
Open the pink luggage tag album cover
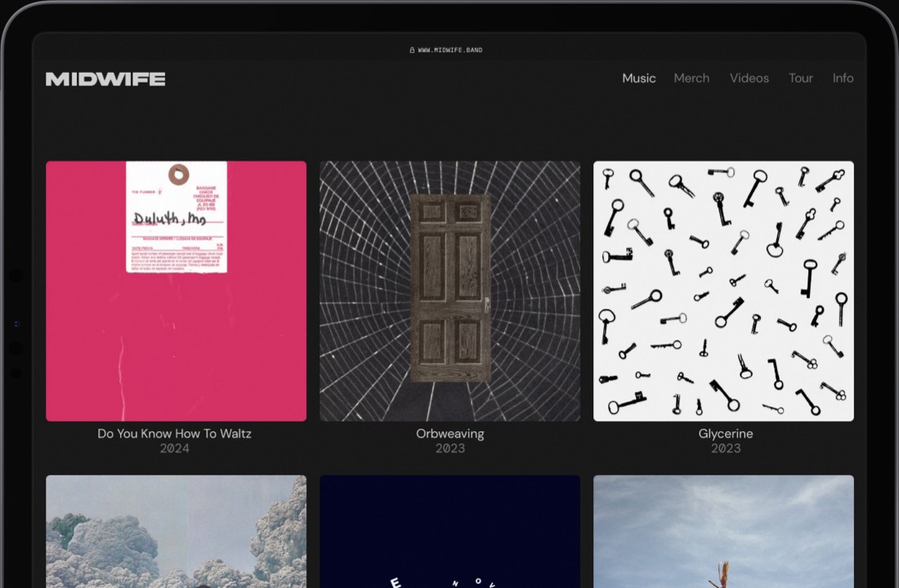click(176, 291)
